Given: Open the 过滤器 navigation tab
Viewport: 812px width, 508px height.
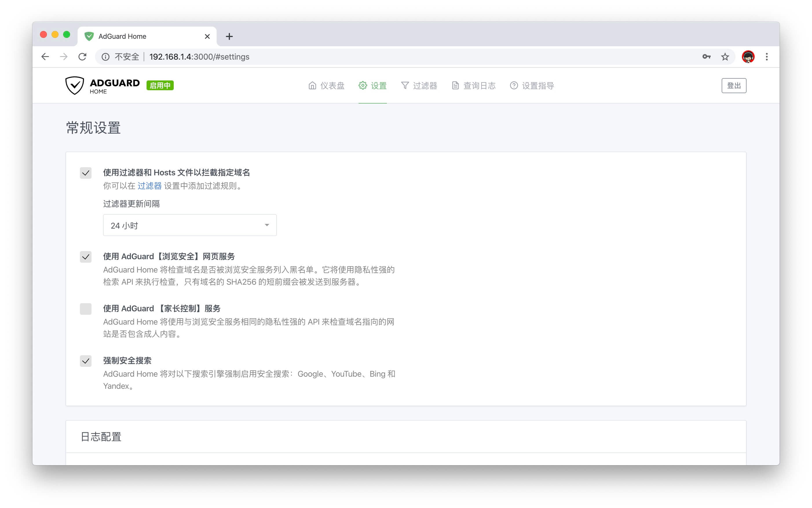Looking at the screenshot, I should click(419, 86).
